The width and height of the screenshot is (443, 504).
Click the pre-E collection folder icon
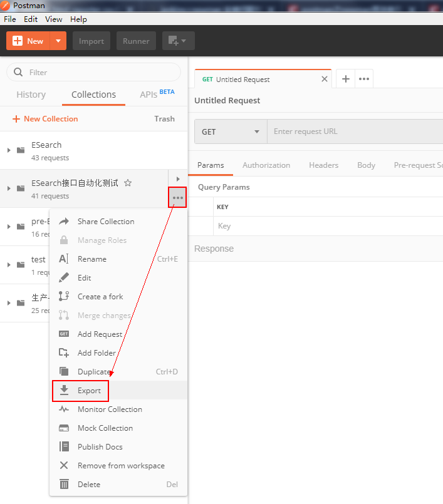21,227
